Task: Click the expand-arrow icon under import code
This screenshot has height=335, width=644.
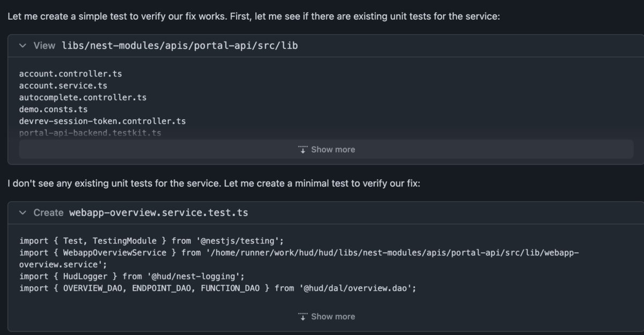Action: 303,316
